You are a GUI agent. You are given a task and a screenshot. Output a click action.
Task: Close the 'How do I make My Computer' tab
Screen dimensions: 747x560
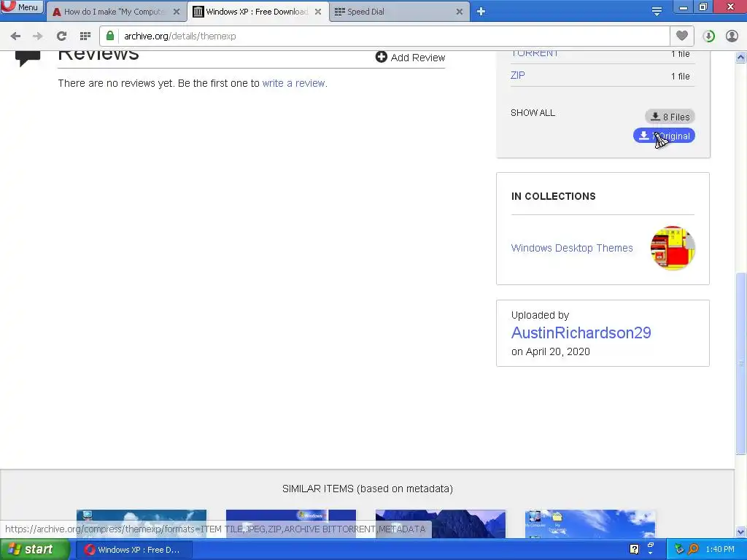[x=177, y=12]
